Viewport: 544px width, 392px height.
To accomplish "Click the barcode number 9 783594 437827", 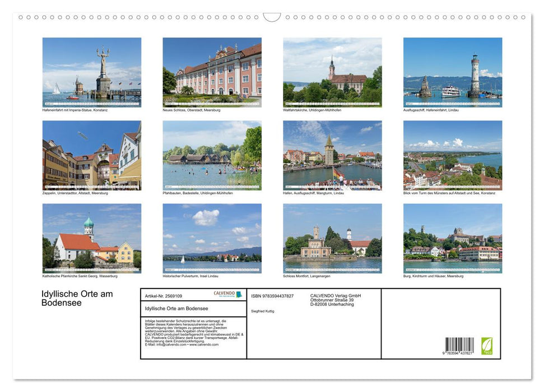I will pyautogui.click(x=458, y=353).
